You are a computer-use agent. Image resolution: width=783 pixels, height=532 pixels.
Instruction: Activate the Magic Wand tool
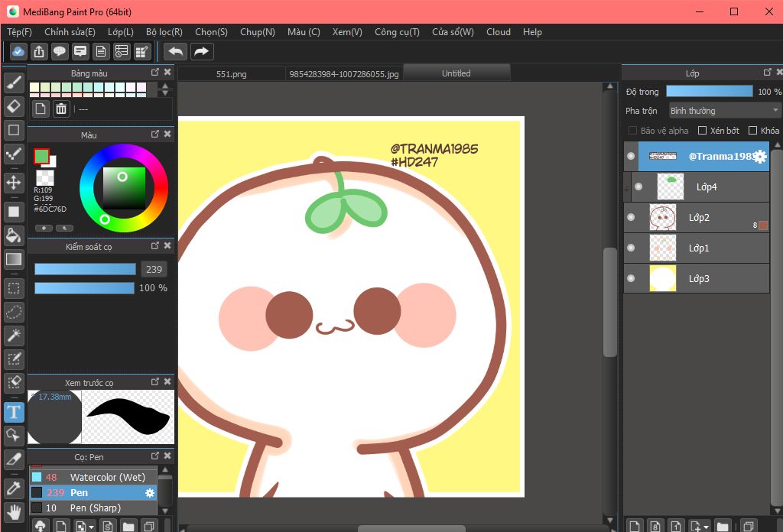[x=13, y=334]
